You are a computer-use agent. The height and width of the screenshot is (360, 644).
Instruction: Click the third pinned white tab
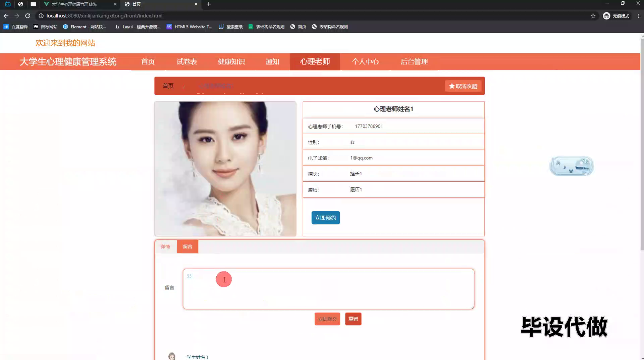33,4
